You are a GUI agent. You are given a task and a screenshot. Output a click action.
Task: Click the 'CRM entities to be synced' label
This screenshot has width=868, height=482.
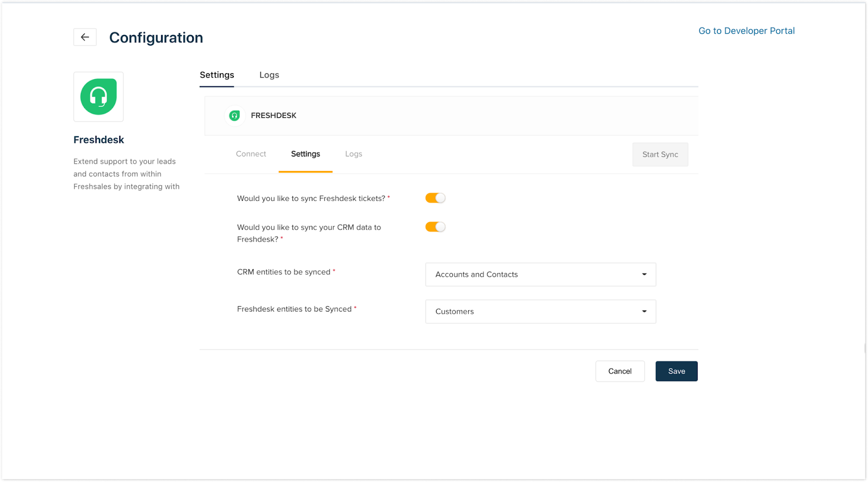click(284, 272)
